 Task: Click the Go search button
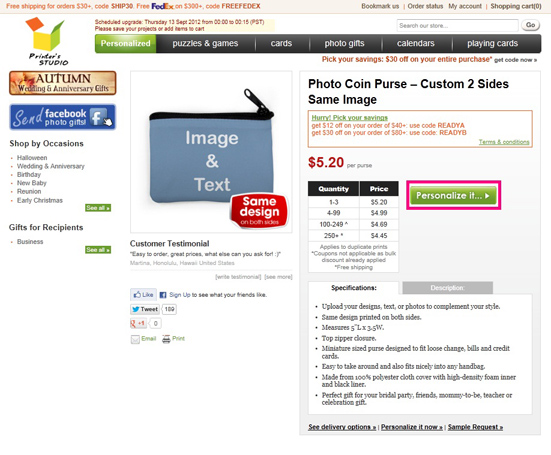[x=530, y=25]
